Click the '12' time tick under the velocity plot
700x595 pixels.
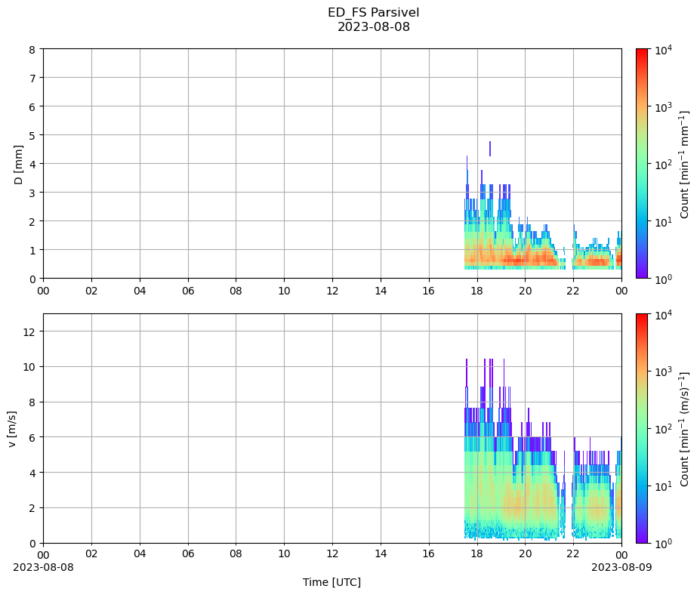332,554
